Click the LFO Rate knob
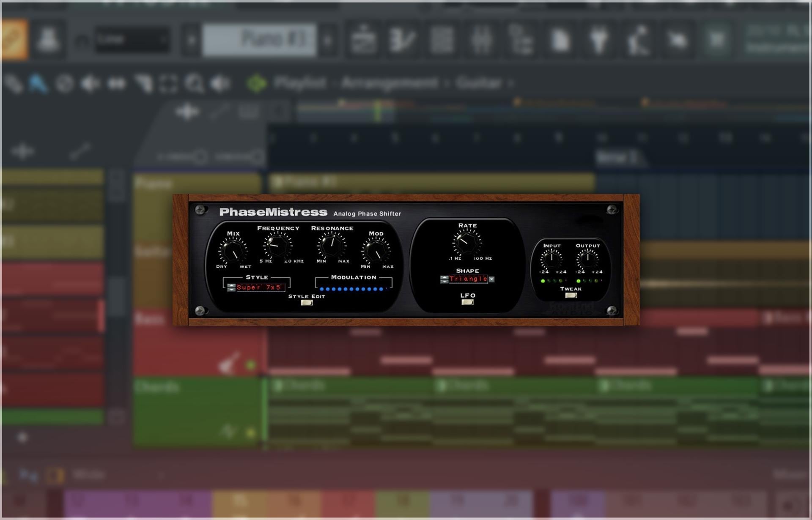The image size is (812, 520). pos(467,242)
